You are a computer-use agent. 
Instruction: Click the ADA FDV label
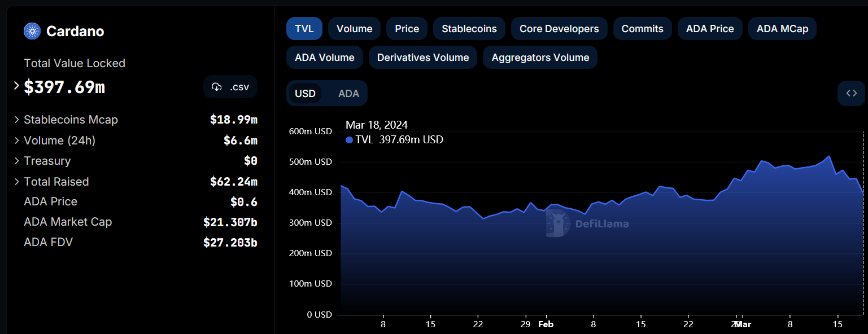[48, 242]
